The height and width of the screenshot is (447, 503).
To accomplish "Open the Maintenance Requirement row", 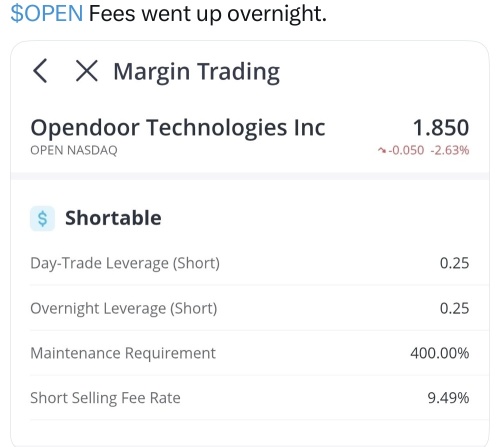I will (x=250, y=353).
